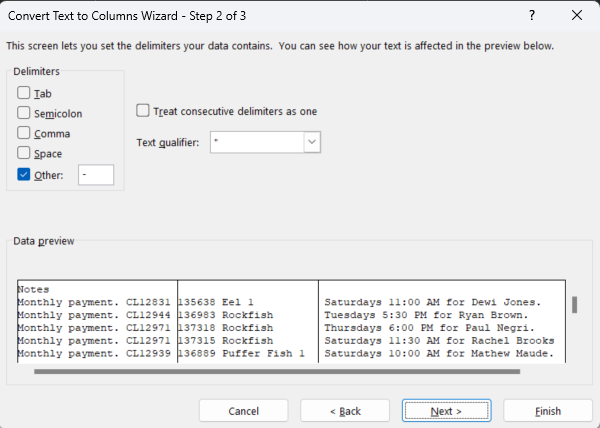Viewport: 600px width, 428px height.
Task: Click the Other delimiter text field
Action: click(x=96, y=175)
